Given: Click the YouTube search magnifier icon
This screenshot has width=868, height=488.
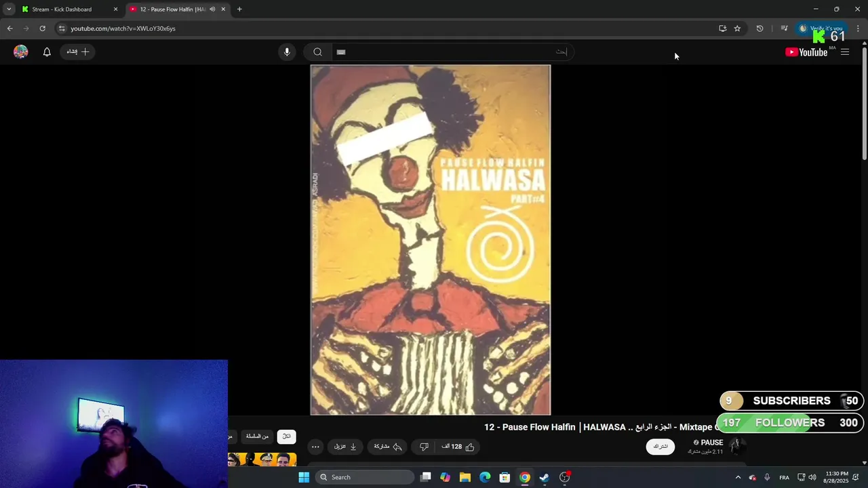Looking at the screenshot, I should pos(317,52).
